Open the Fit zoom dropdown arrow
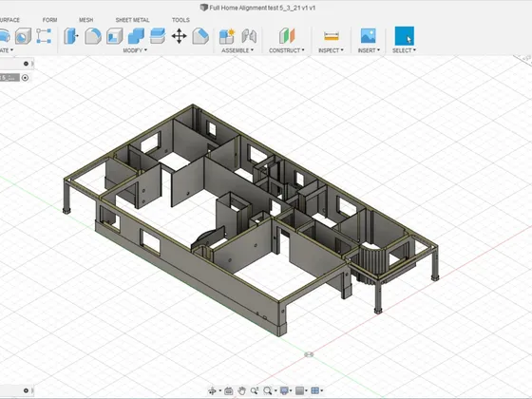This screenshot has height=399, width=532. click(x=275, y=391)
